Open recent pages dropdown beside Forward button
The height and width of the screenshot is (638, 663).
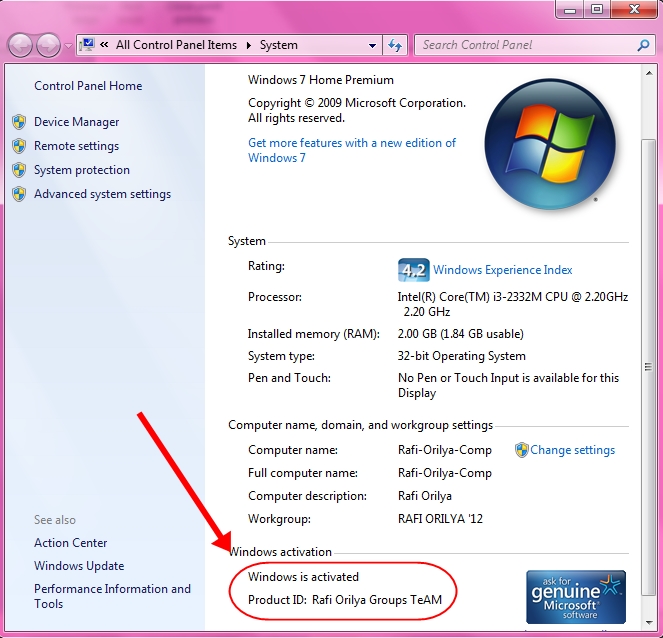point(68,45)
